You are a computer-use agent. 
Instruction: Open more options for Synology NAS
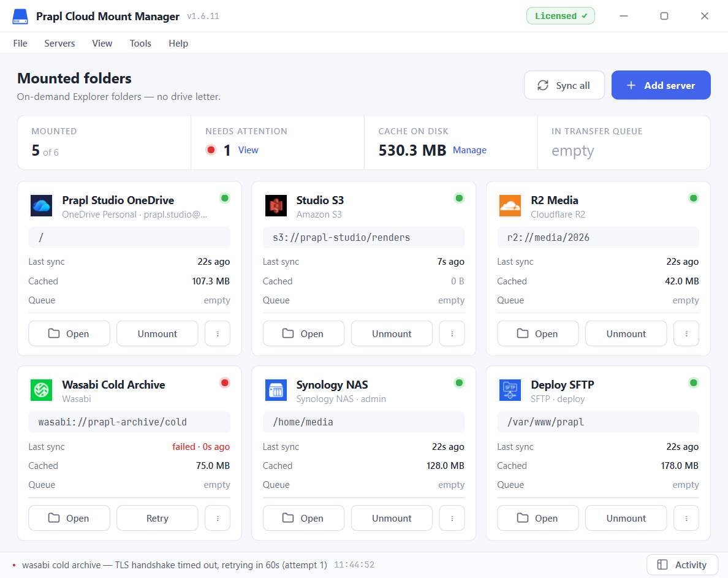tap(452, 518)
